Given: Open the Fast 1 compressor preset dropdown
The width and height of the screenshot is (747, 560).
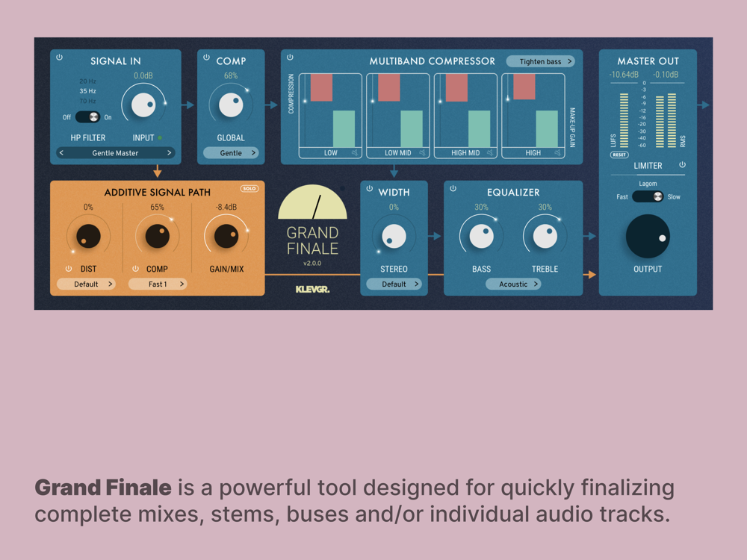Looking at the screenshot, I should (158, 284).
